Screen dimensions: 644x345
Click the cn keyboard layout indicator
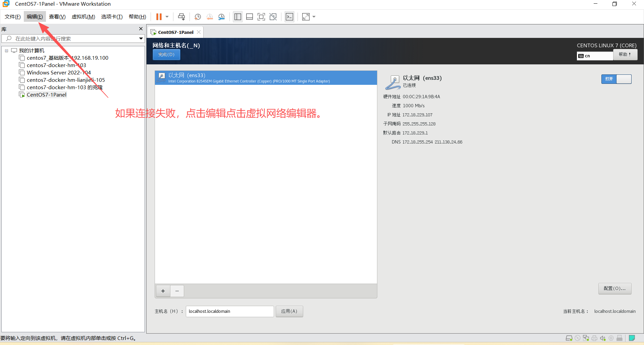[x=595, y=56]
